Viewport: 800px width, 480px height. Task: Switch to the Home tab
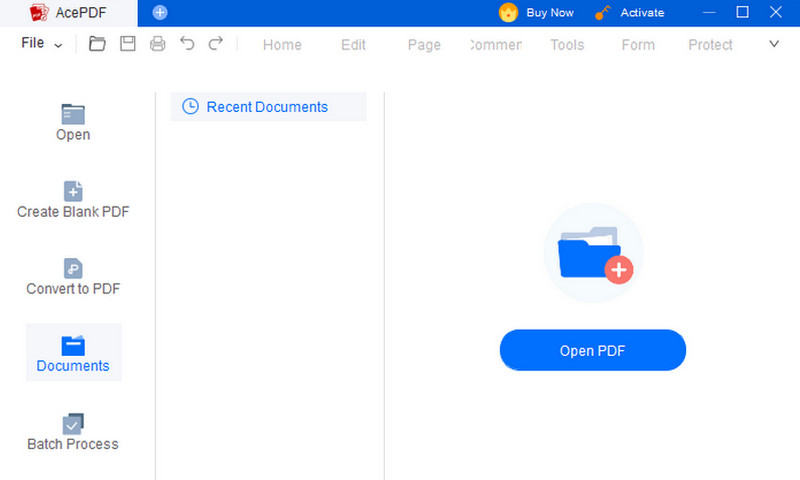tap(282, 45)
